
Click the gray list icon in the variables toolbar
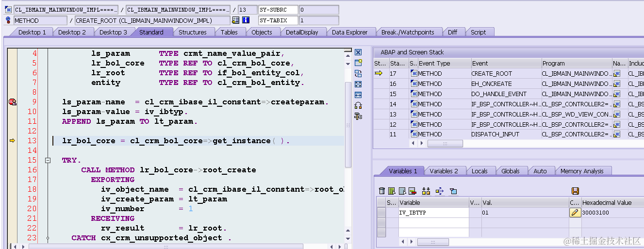[402, 191]
